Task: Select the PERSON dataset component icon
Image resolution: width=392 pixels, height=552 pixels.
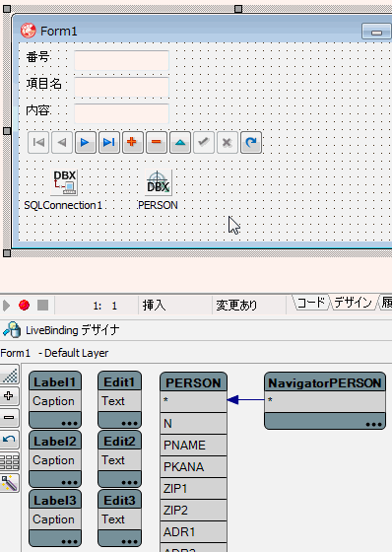Action: coord(159,182)
